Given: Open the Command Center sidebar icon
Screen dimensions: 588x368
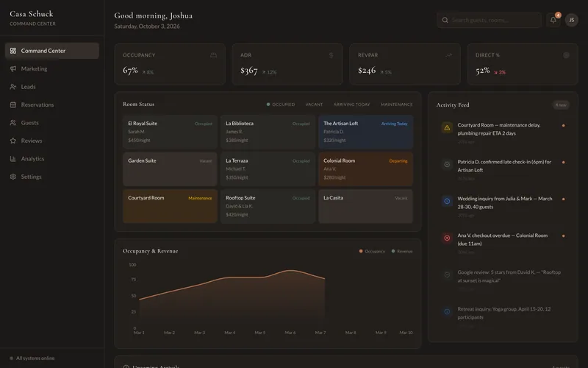Looking at the screenshot, I should click(x=13, y=51).
